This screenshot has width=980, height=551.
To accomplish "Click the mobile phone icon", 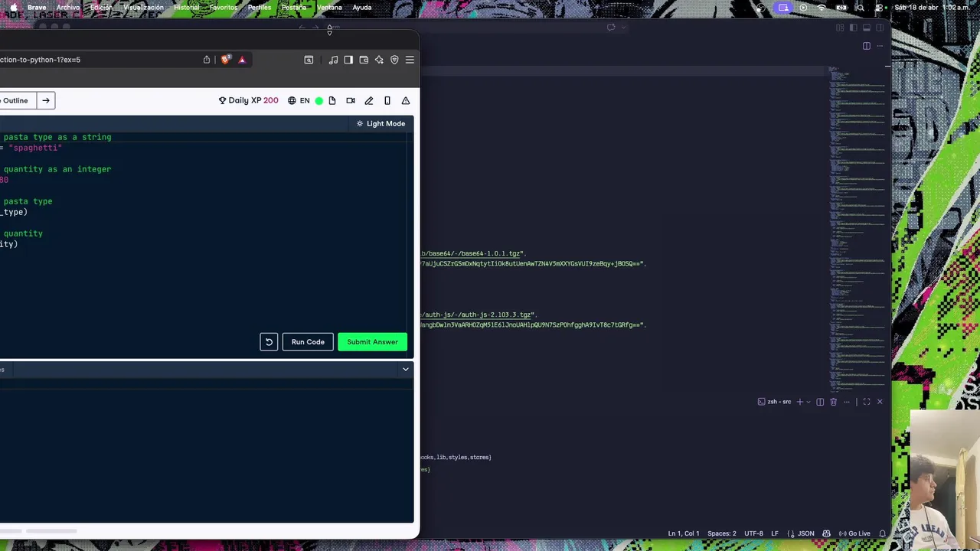I will 387,100.
